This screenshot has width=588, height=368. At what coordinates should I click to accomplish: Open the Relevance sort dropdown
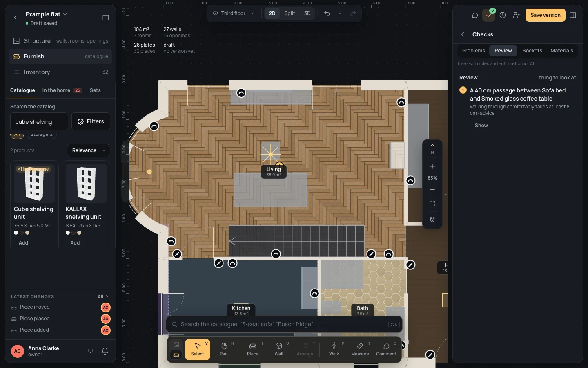click(x=89, y=150)
